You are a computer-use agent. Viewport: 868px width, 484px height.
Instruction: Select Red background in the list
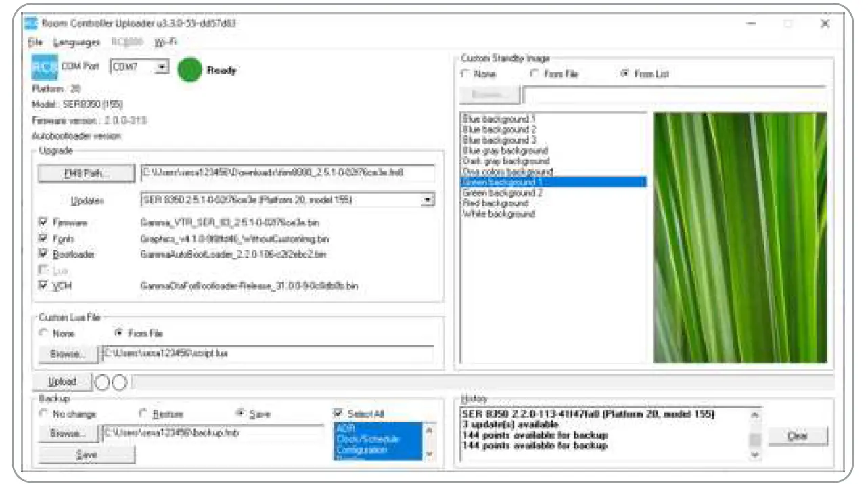(x=553, y=203)
